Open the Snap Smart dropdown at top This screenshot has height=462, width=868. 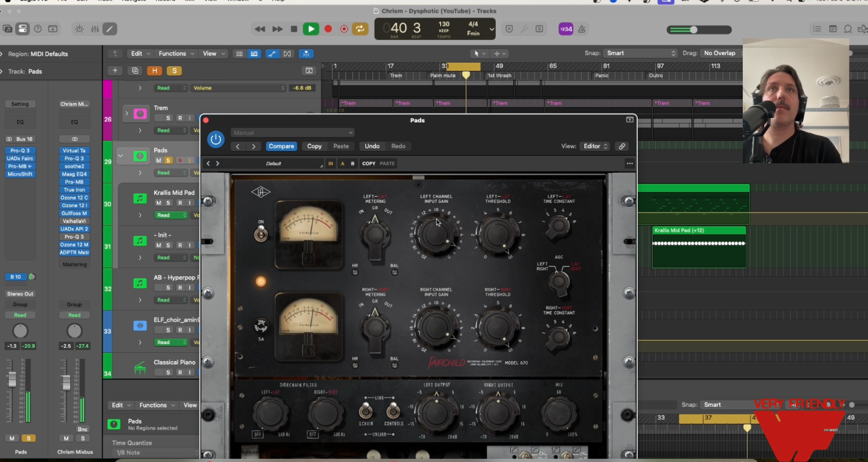pos(640,53)
